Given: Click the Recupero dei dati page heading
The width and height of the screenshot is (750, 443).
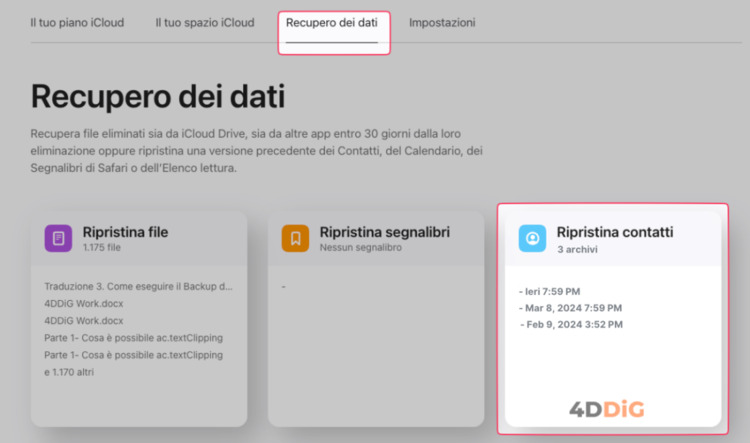Looking at the screenshot, I should tap(158, 97).
